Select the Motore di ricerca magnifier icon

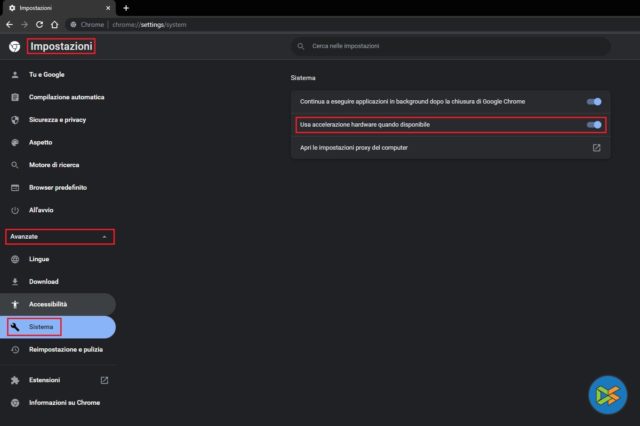click(15, 165)
